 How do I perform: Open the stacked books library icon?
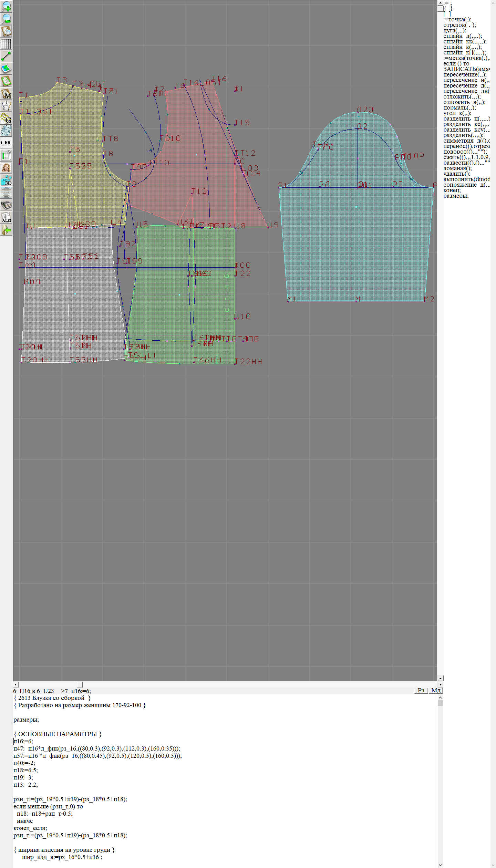coord(6,205)
